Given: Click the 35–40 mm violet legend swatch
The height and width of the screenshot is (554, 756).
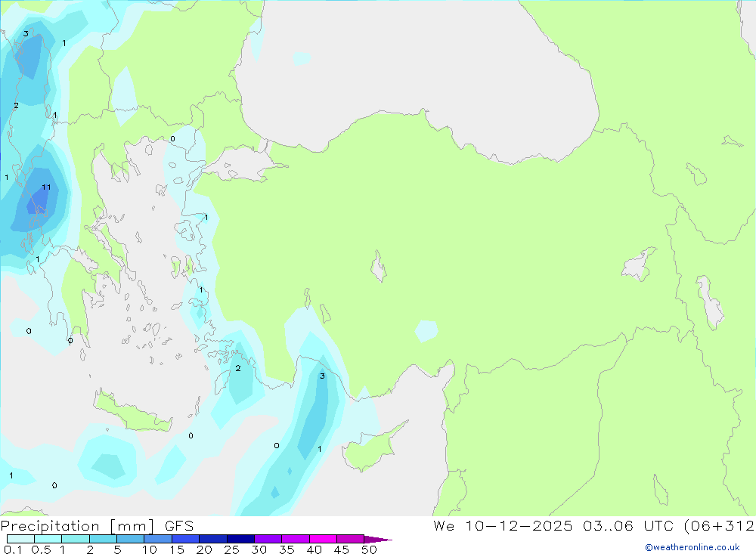Looking at the screenshot, I should [x=296, y=539].
